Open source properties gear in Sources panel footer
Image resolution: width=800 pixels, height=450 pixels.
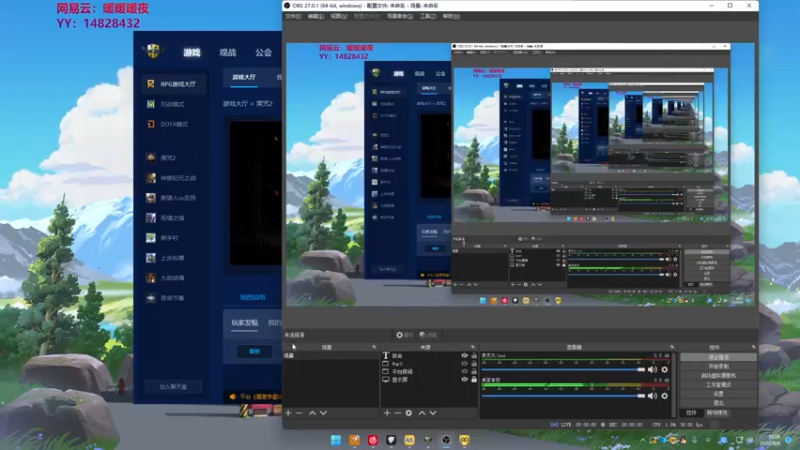[x=409, y=413]
